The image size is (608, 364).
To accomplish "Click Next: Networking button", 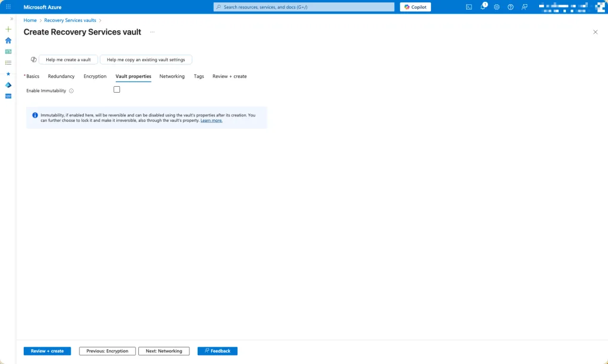I will [164, 351].
